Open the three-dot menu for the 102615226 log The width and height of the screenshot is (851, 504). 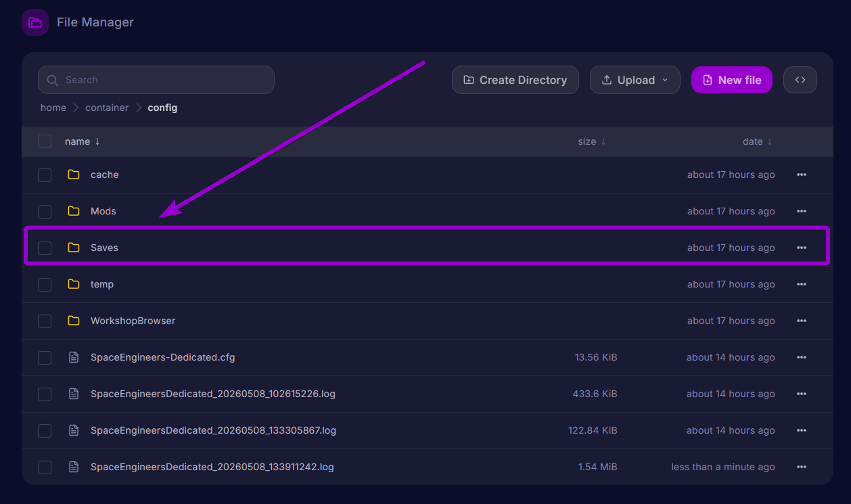pyautogui.click(x=802, y=394)
